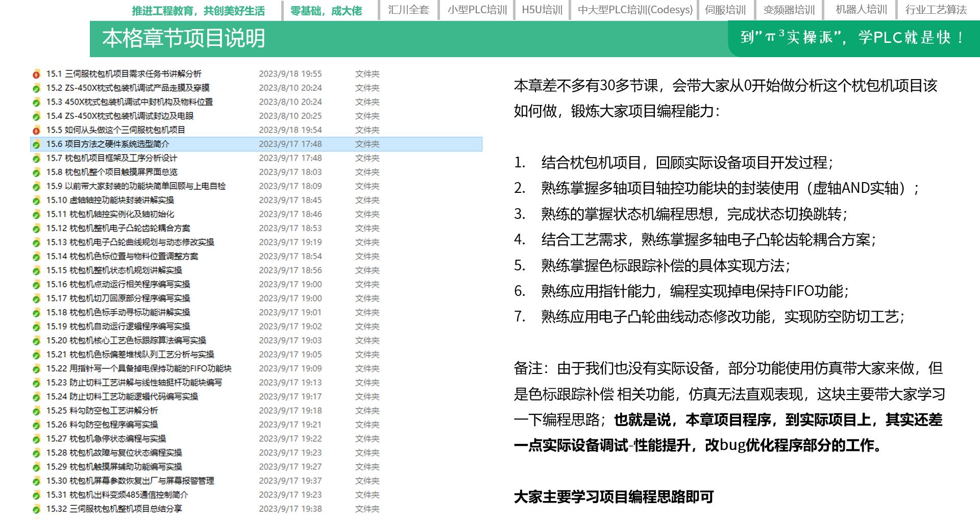
Task: Open the 汇川全套 tab
Action: coord(408,10)
